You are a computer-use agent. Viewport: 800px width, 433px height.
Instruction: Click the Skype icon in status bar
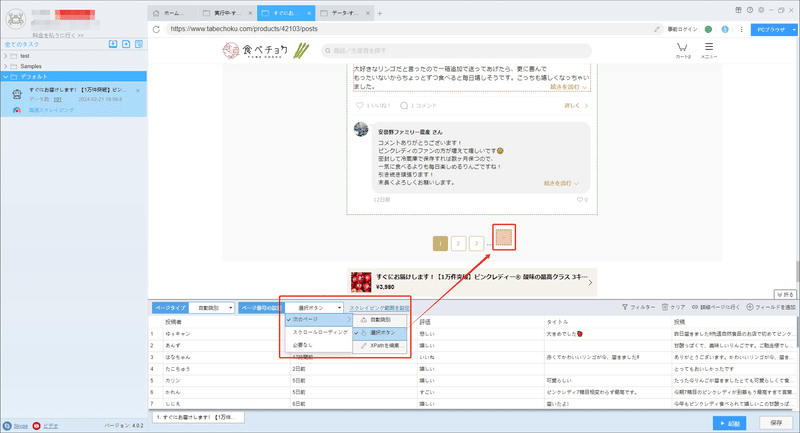[7, 426]
